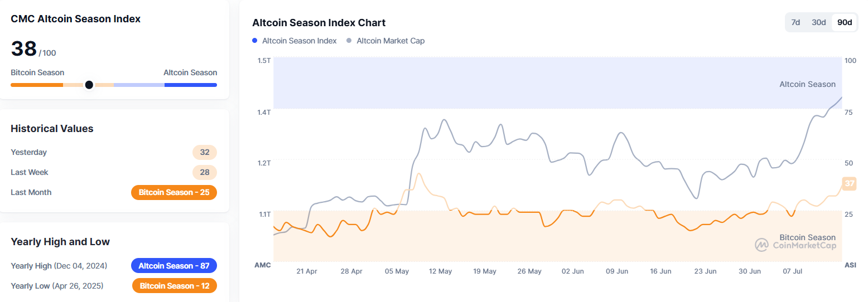Click the CMC Altcoin Season Index heading
The height and width of the screenshot is (302, 868).
75,19
